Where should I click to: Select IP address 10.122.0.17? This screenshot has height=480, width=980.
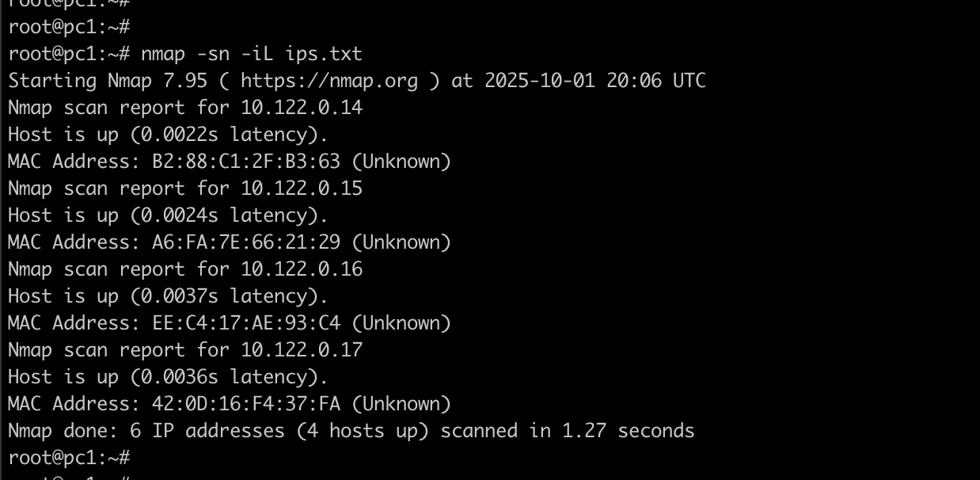pyautogui.click(x=302, y=350)
